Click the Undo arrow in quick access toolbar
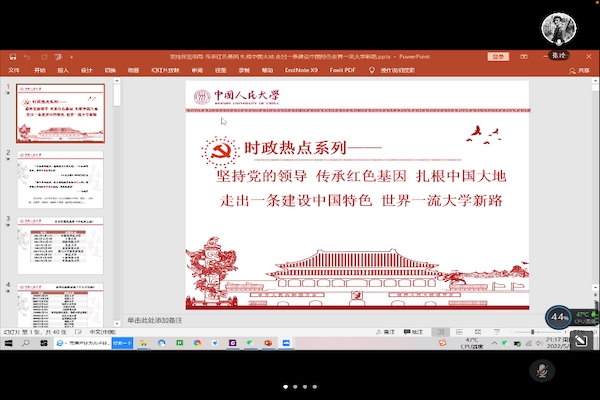Screen dimensions: 600x400 pyautogui.click(x=27, y=57)
